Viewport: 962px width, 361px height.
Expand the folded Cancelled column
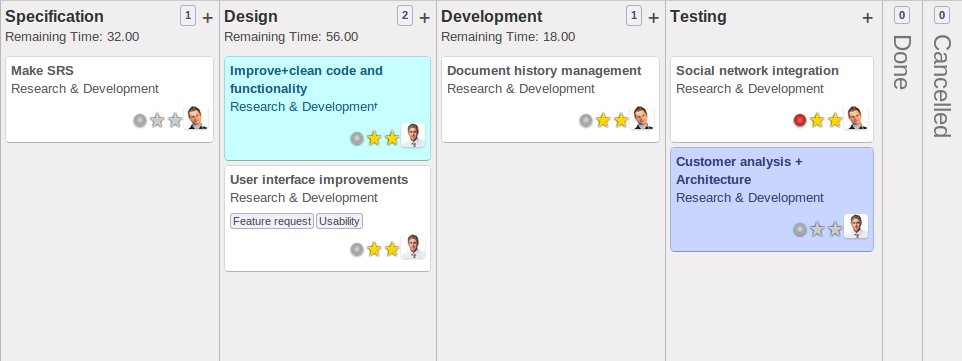tap(942, 86)
